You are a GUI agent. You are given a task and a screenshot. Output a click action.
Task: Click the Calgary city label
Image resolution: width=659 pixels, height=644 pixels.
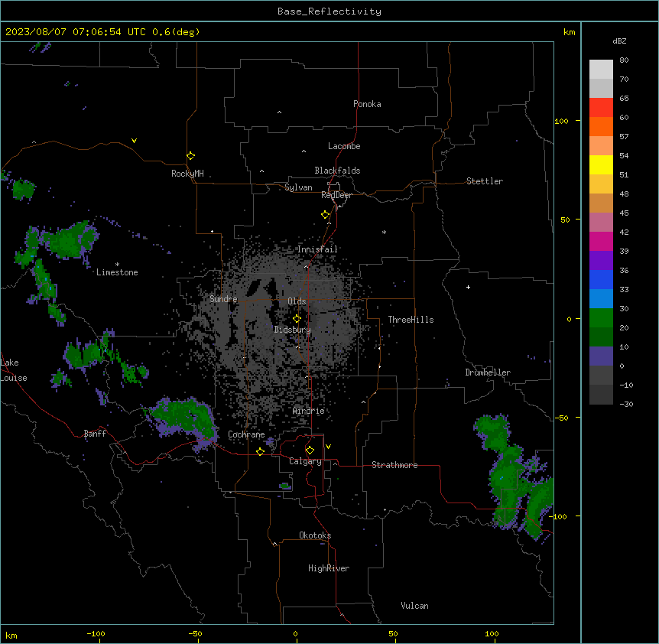point(305,461)
